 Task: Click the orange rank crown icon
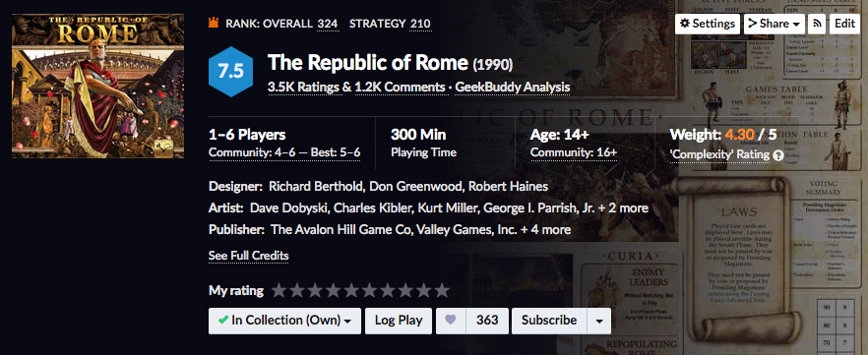point(214,24)
